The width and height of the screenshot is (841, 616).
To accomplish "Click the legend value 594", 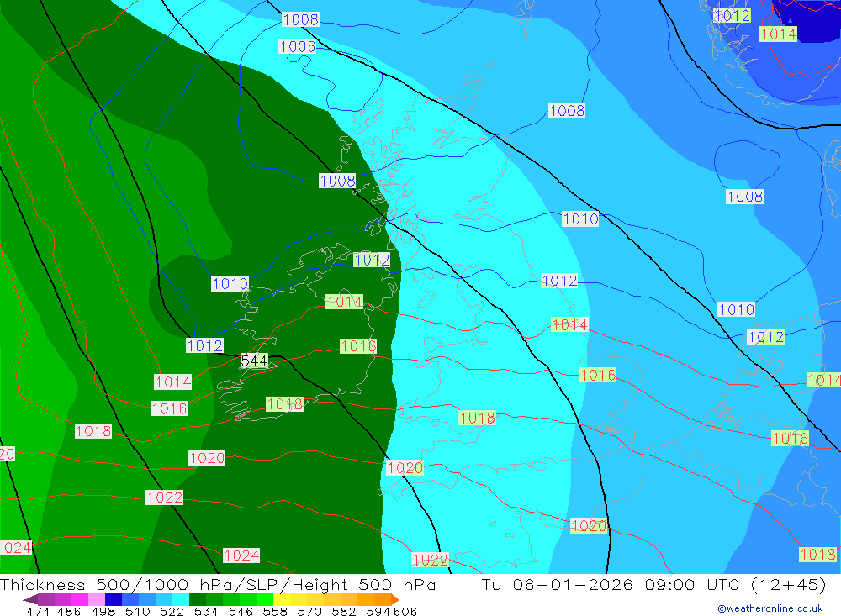I will coord(378,611).
